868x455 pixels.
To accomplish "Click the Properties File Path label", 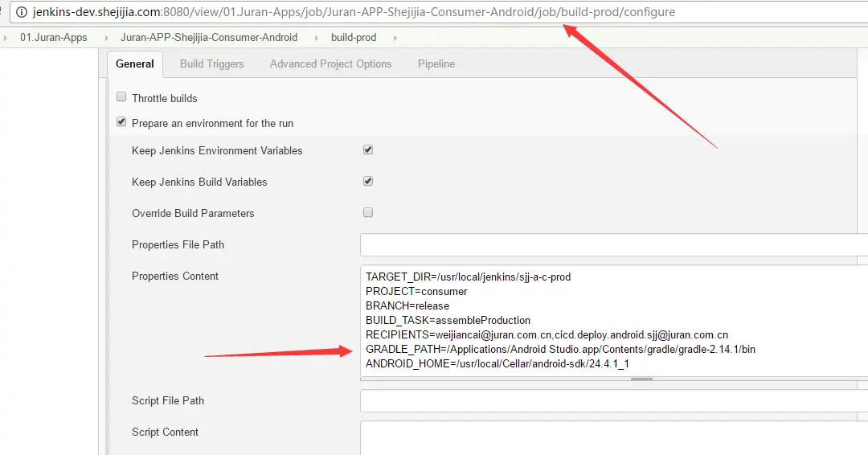I will pos(178,244).
